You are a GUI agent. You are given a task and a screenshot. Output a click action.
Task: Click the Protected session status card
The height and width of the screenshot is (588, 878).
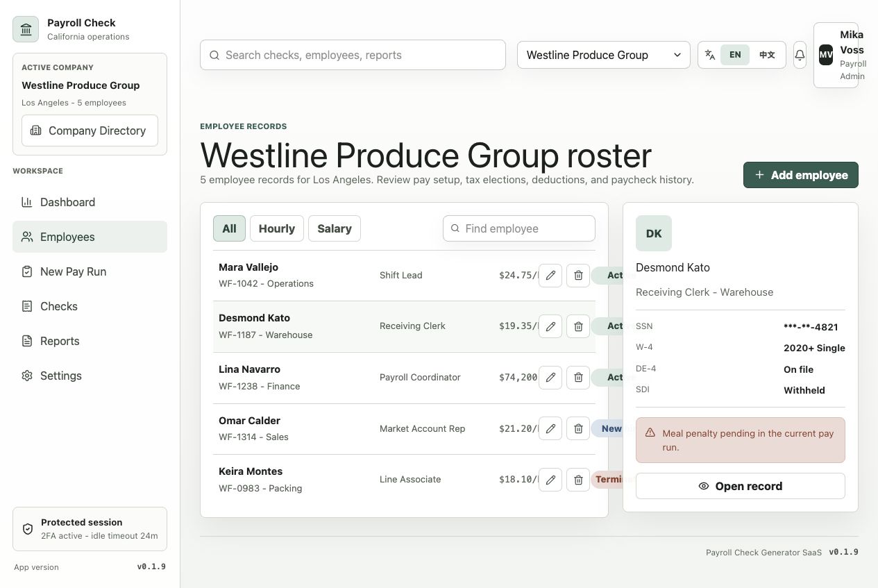(x=90, y=529)
